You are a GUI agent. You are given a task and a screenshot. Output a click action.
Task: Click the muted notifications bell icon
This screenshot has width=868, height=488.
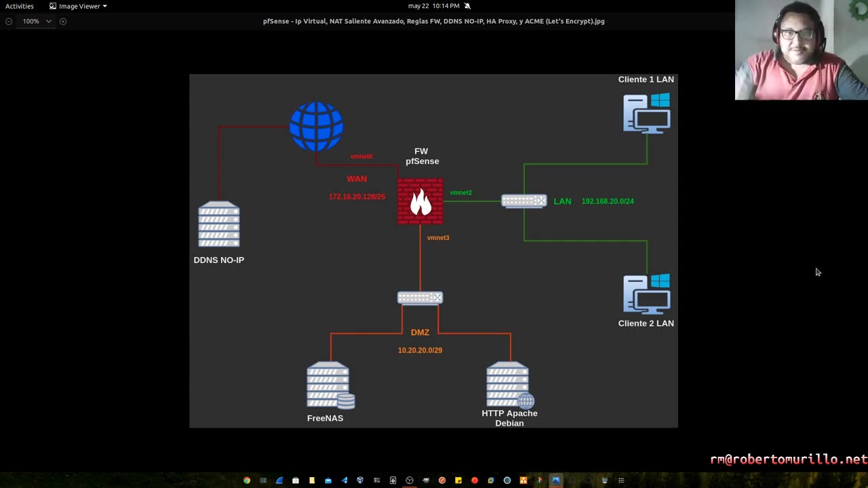pyautogui.click(x=467, y=6)
